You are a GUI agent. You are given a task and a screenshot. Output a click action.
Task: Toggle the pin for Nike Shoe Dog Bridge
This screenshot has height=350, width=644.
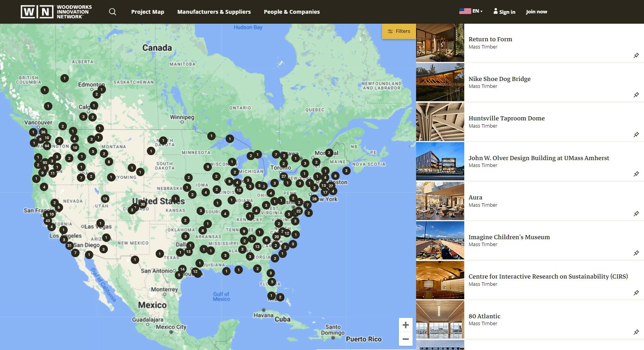point(636,95)
